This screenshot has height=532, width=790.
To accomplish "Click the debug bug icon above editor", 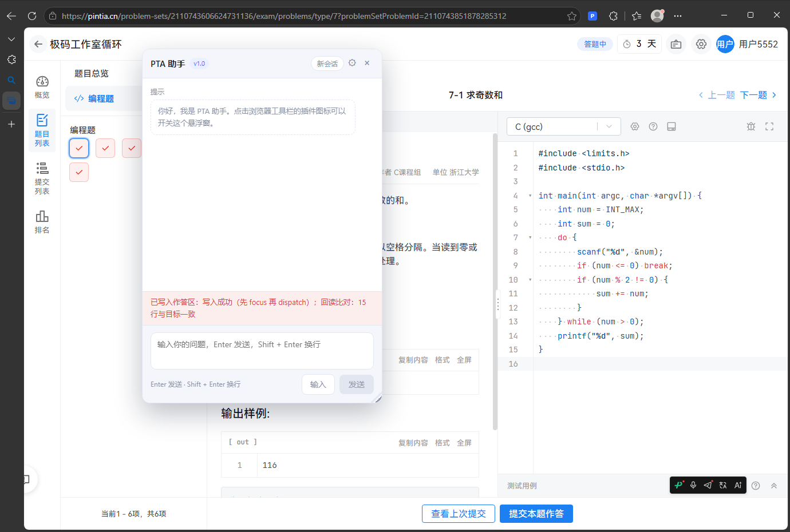I will 751,126.
